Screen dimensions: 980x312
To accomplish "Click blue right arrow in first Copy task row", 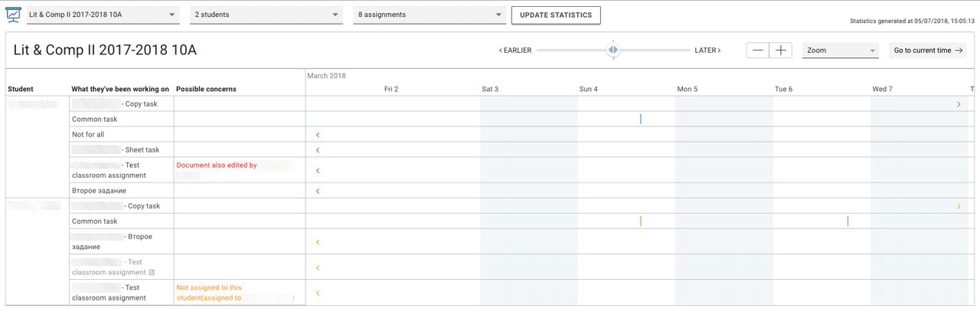I will tap(959, 104).
